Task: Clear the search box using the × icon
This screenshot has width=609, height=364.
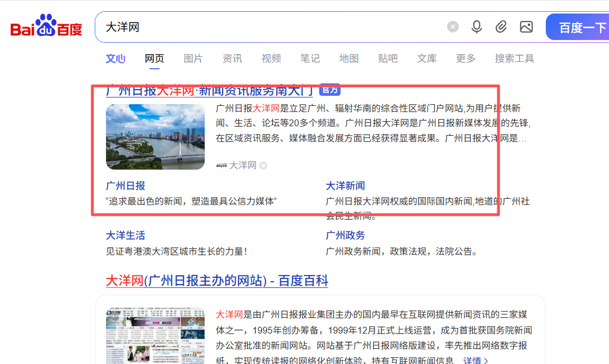Action: tap(453, 26)
